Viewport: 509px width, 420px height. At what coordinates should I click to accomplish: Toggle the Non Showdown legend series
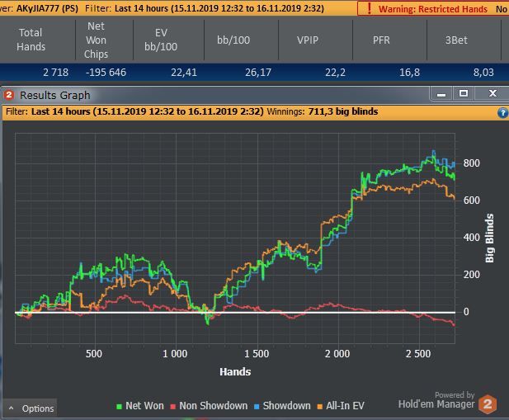(x=209, y=406)
